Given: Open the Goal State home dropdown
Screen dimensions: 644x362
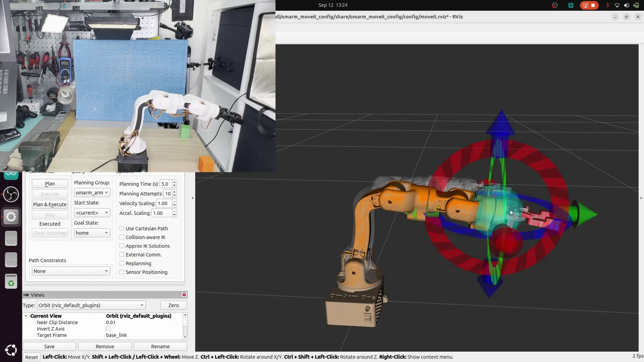Looking at the screenshot, I should pos(92,233).
